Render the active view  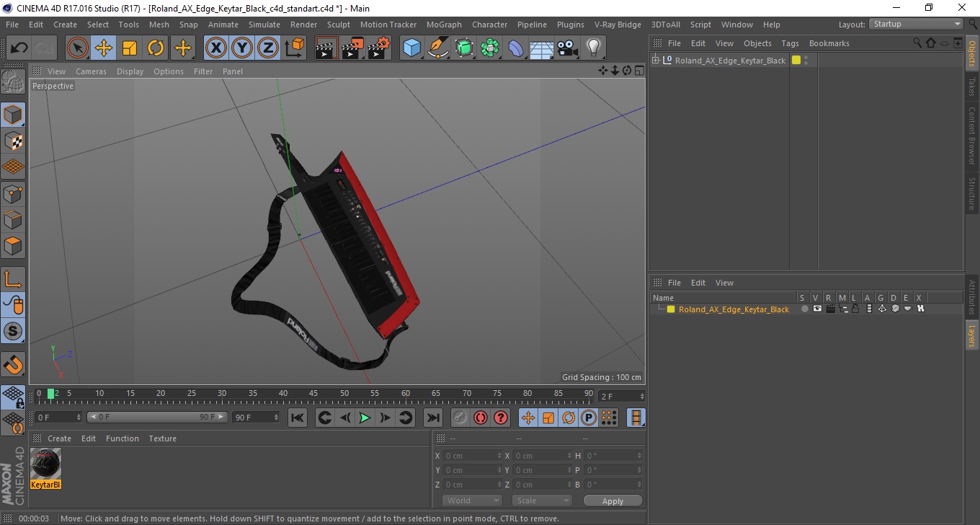(326, 48)
